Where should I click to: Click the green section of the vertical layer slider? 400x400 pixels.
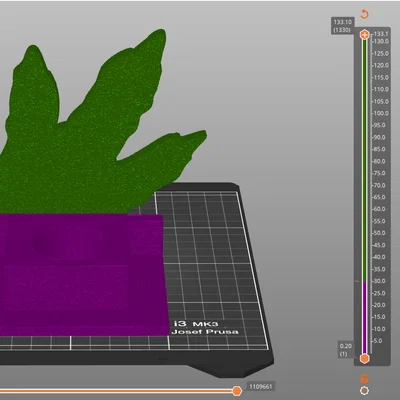point(364,160)
